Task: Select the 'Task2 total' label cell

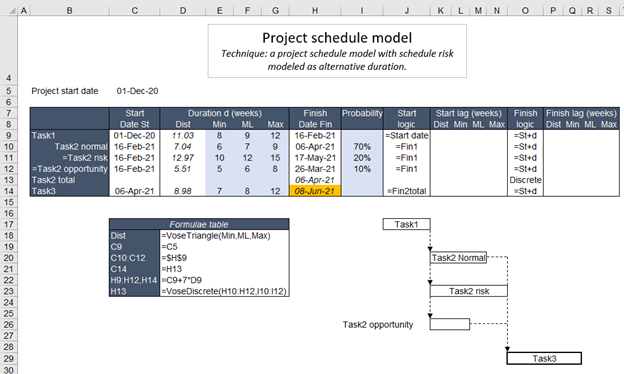Action: click(70, 180)
